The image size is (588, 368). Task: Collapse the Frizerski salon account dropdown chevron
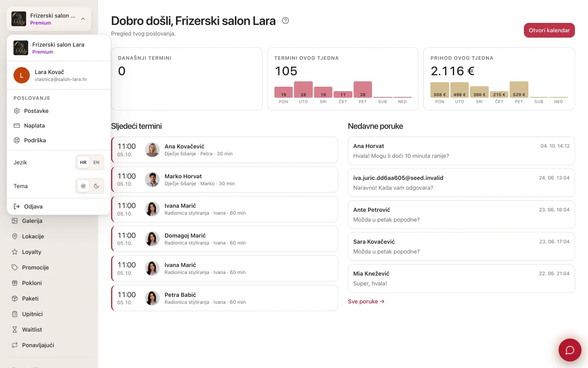tap(83, 19)
